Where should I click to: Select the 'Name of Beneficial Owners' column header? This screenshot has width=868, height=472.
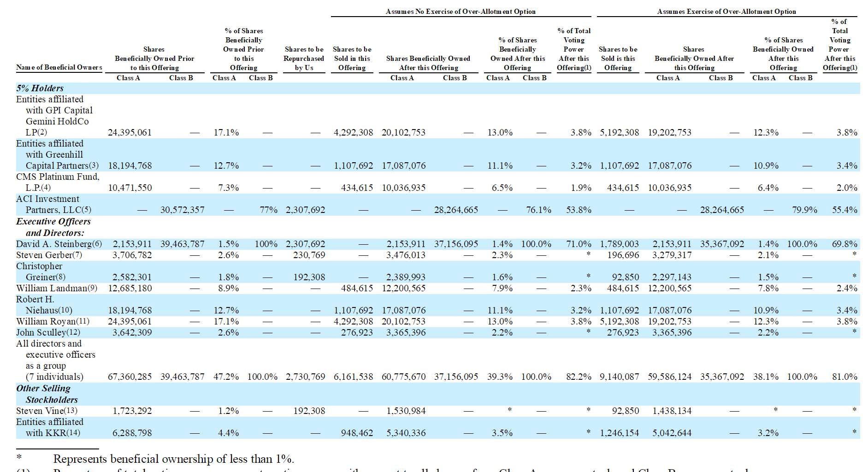point(59,67)
